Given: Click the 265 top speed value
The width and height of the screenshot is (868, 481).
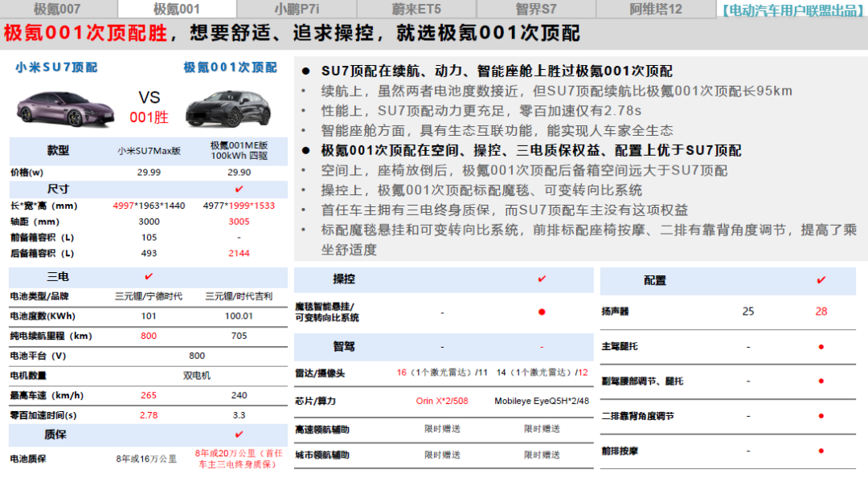Looking at the screenshot, I should tap(149, 396).
